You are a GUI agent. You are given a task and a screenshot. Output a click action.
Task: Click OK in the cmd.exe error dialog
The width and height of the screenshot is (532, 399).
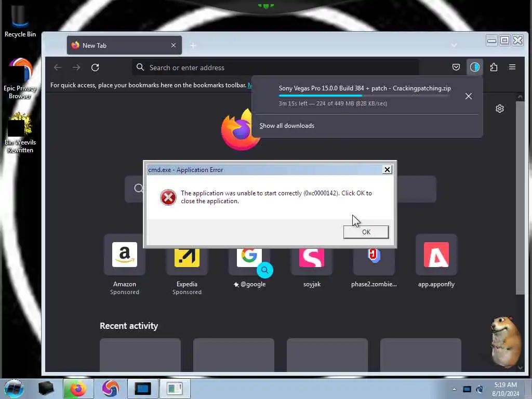[x=366, y=232]
